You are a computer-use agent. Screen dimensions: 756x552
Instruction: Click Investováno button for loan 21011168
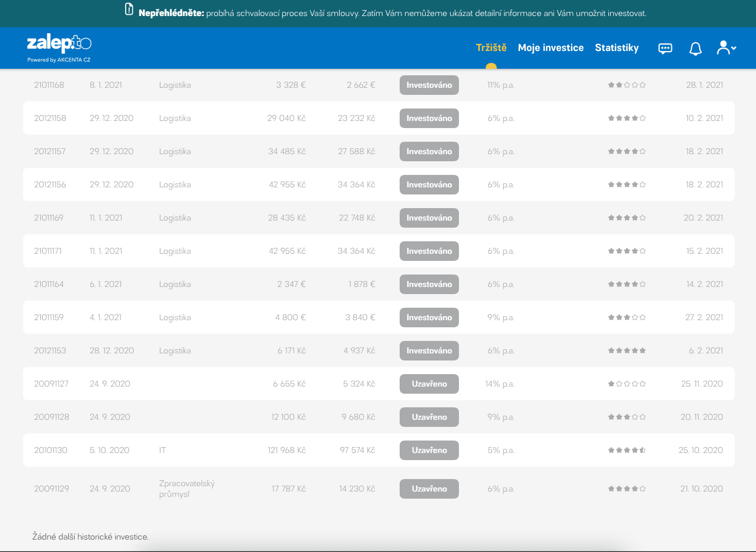point(429,85)
